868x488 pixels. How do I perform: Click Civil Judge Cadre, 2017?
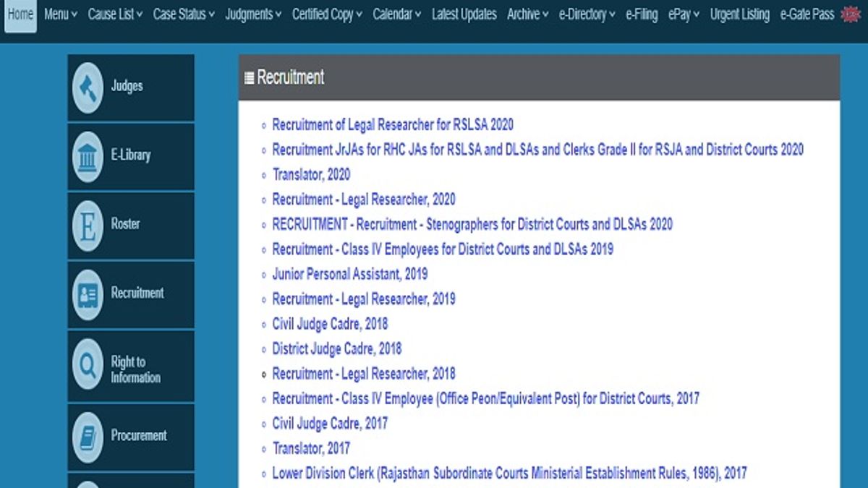point(330,423)
